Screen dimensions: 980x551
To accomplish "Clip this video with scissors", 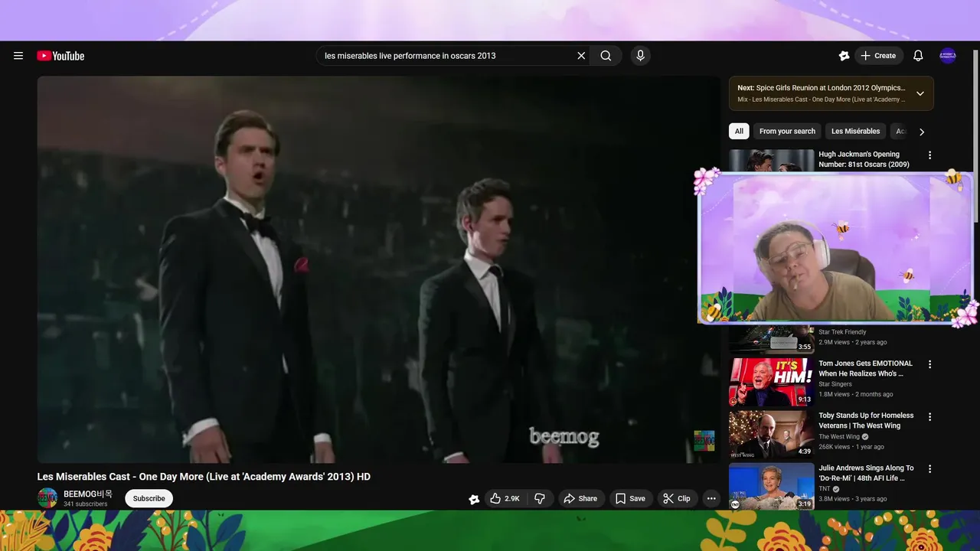I will pos(677,498).
